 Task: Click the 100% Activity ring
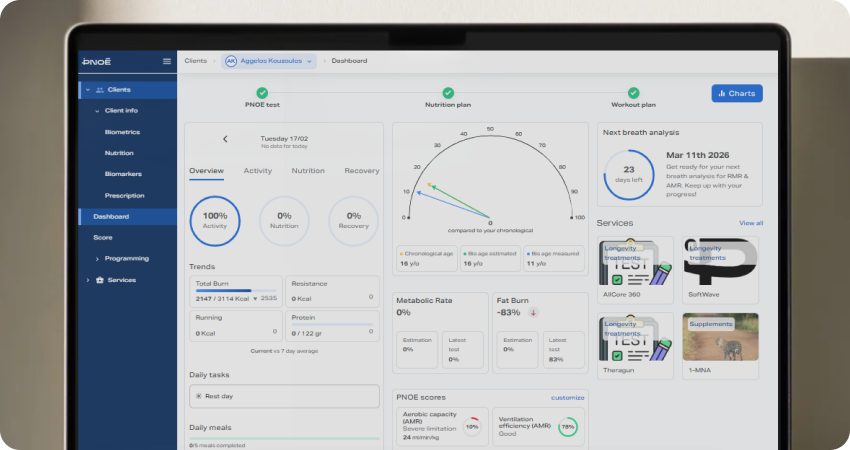coord(215,220)
